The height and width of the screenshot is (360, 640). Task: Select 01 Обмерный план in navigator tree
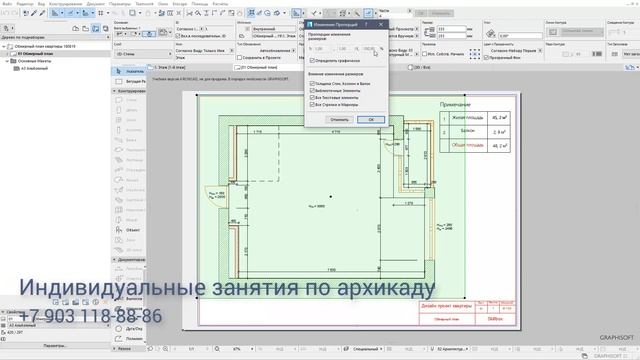35,54
